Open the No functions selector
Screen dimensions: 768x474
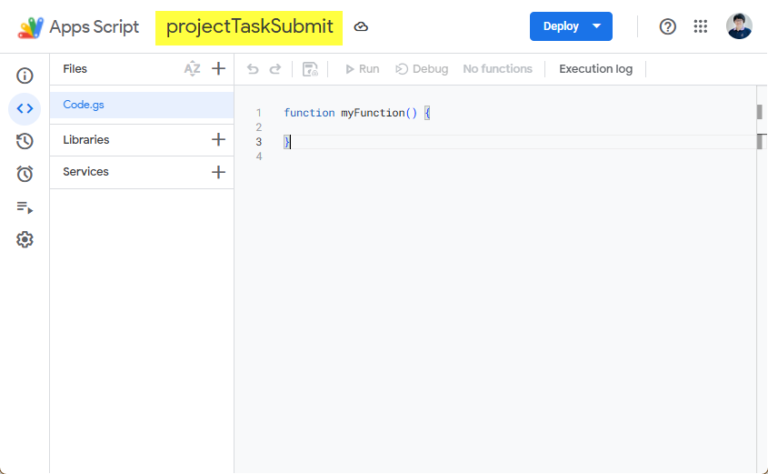(x=498, y=69)
